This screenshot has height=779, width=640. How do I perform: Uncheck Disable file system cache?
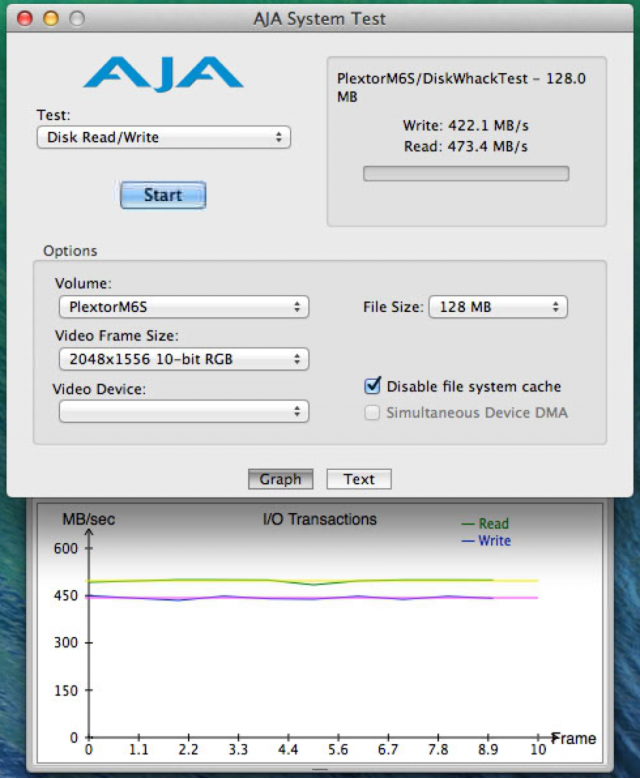tap(373, 386)
